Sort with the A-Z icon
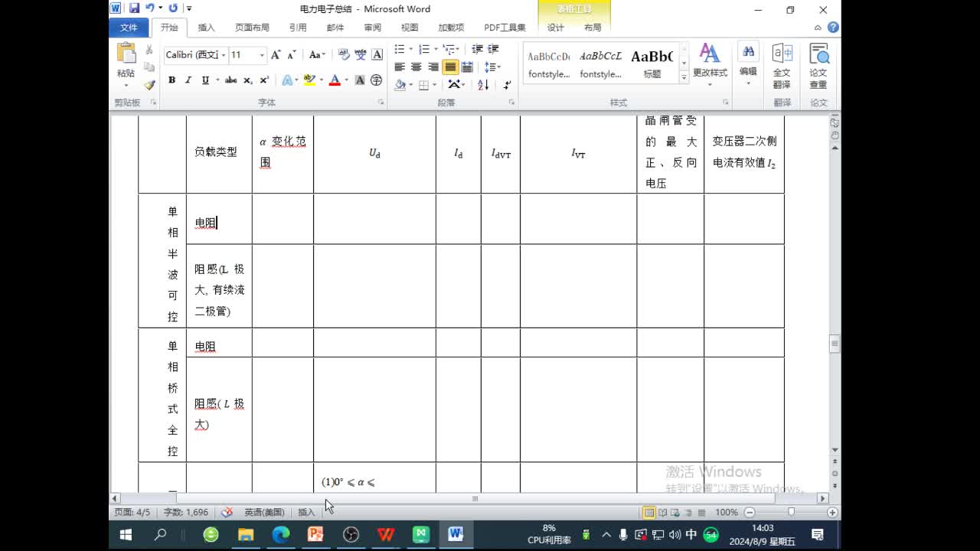 (x=483, y=85)
